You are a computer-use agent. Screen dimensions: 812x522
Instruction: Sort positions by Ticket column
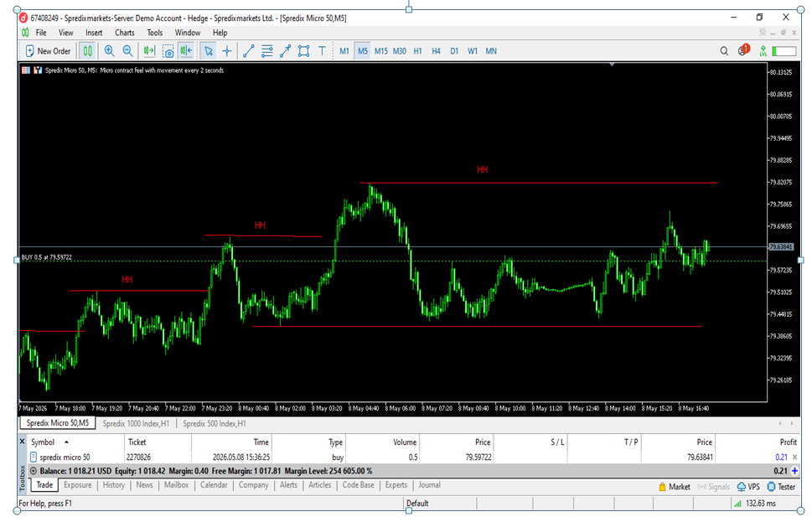[158, 442]
